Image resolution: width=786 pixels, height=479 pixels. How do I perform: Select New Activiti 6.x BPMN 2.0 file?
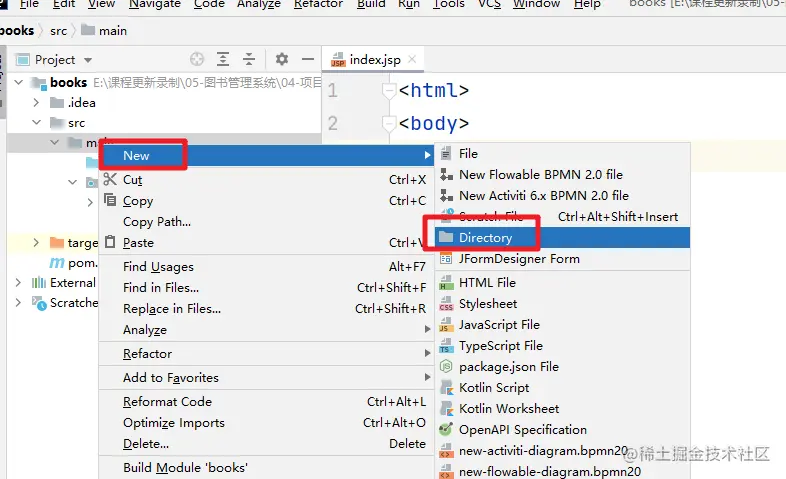[x=562, y=195]
